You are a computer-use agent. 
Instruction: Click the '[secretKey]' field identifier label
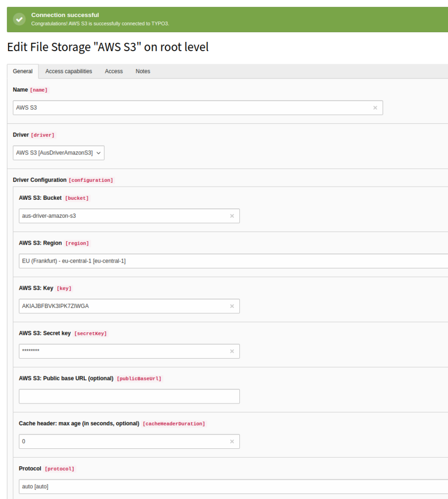click(x=90, y=333)
